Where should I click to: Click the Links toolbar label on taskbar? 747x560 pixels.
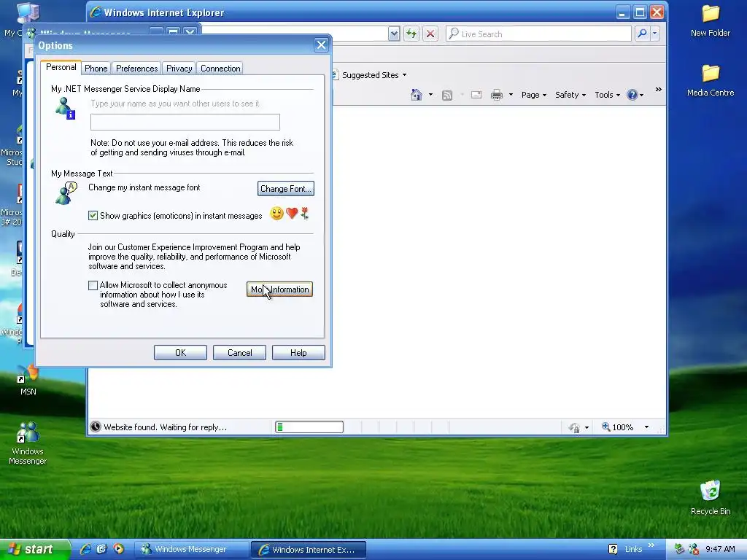(634, 549)
